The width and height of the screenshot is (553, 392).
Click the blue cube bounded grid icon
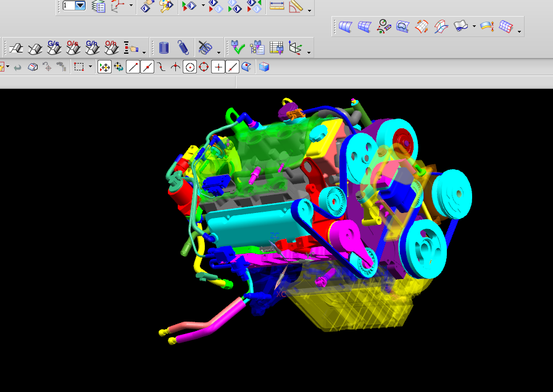click(x=264, y=67)
